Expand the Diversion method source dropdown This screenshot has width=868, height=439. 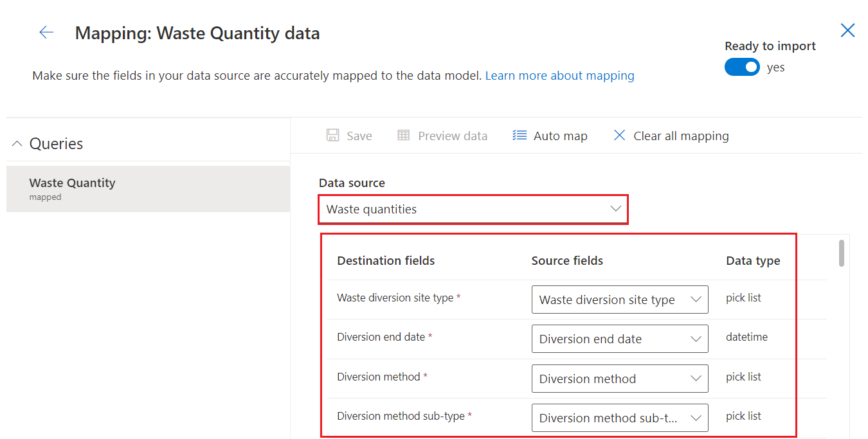tap(619, 379)
